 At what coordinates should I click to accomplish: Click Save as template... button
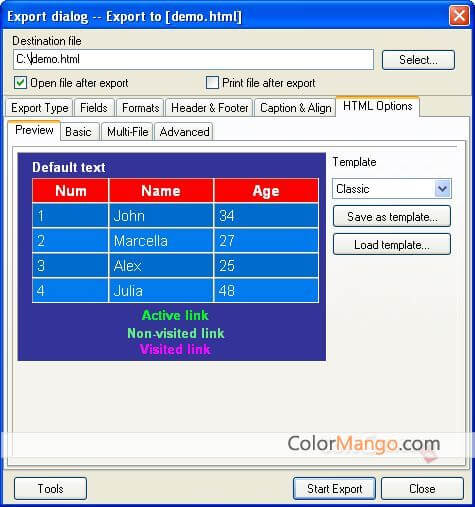click(392, 217)
